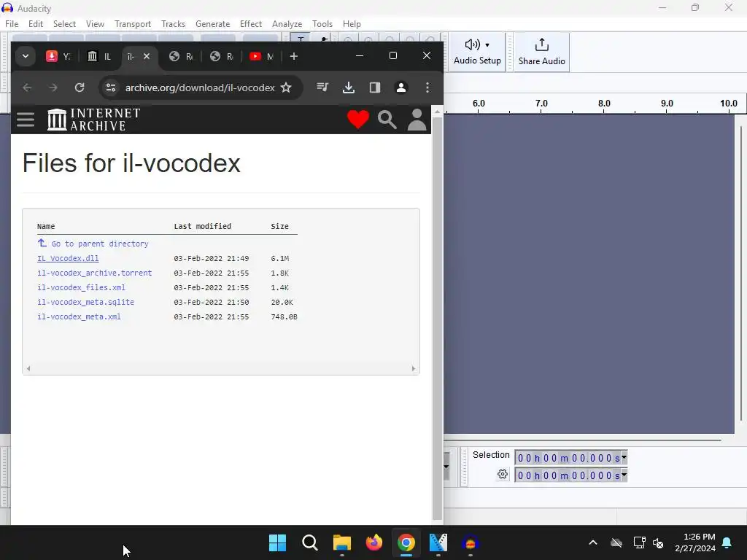Open selection end time format dropdown
Screen dimensions: 747x560
[624, 475]
